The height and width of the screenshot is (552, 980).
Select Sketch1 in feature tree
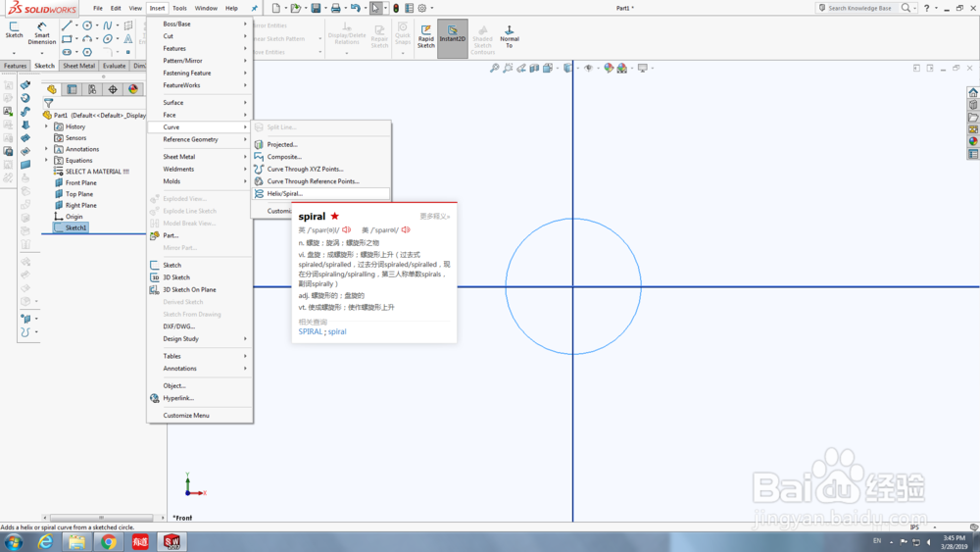click(71, 227)
